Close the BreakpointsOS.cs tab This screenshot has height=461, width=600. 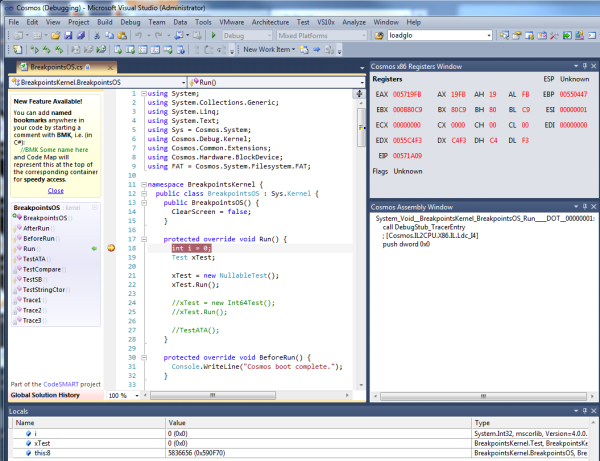[x=110, y=67]
